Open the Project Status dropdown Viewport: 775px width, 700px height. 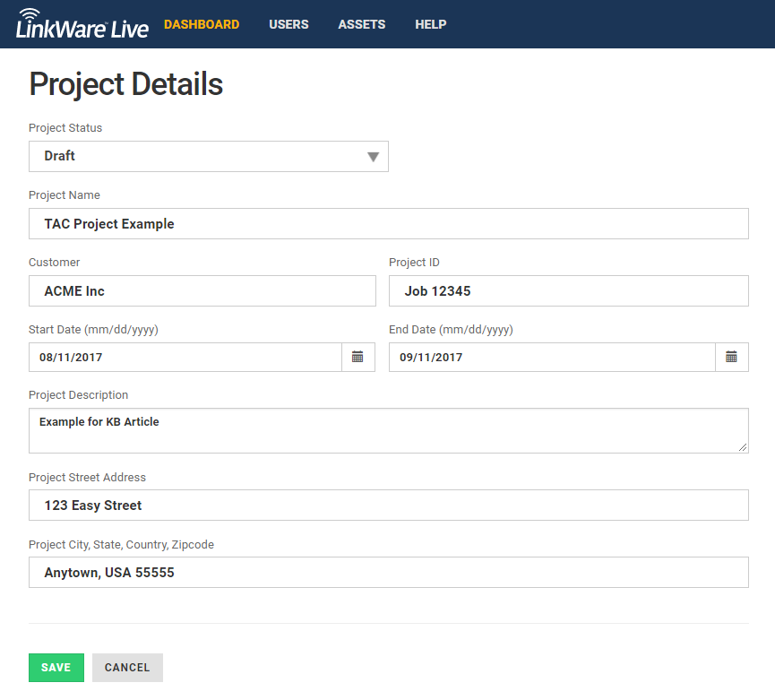pos(209,157)
